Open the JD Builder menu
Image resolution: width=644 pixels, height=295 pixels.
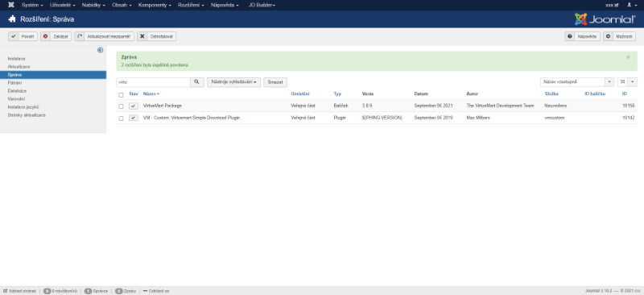[x=262, y=5]
